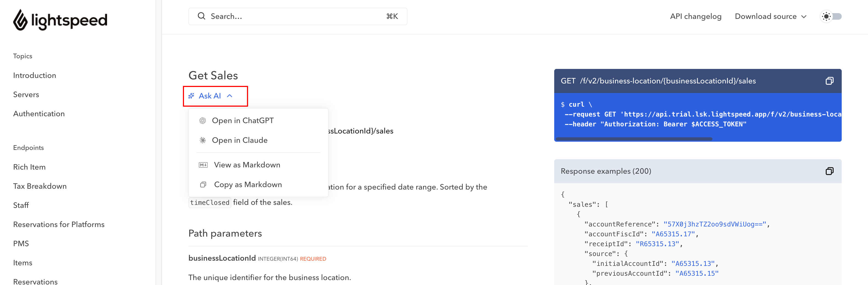868x285 pixels.
Task: Select View as Markdown option
Action: (x=247, y=165)
